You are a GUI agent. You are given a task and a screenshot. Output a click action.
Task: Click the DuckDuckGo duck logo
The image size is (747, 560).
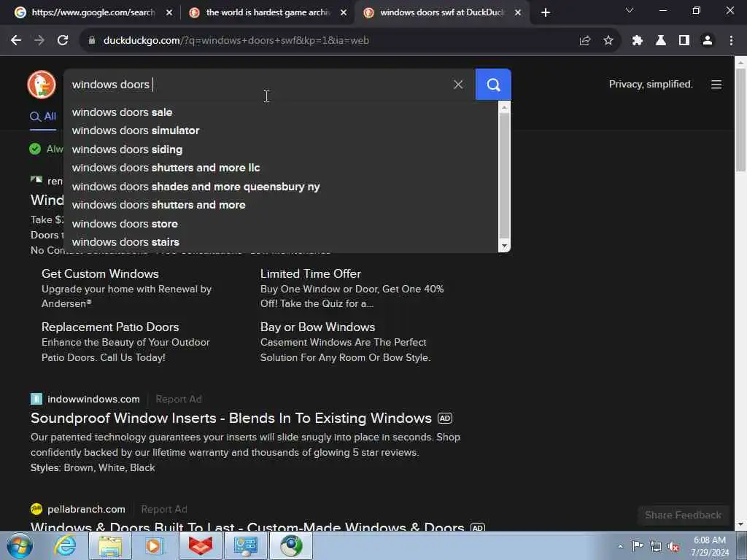click(42, 85)
